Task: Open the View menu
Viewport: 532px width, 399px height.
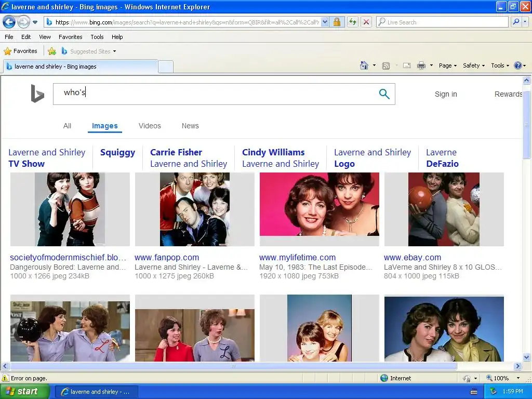Action: click(45, 37)
